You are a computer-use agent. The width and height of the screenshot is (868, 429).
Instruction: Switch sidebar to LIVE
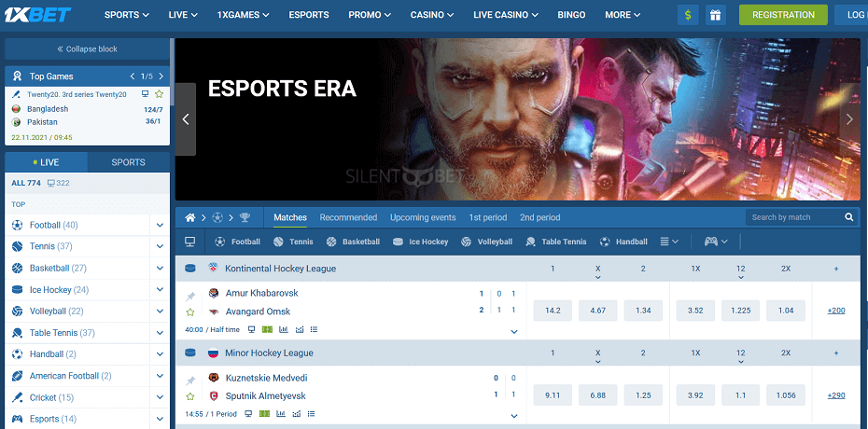point(46,162)
